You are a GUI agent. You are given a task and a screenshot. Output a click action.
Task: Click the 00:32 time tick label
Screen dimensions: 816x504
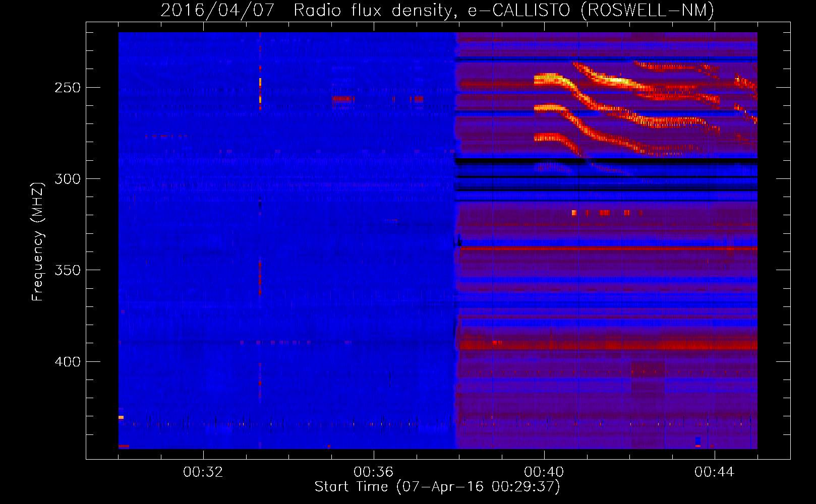click(203, 472)
